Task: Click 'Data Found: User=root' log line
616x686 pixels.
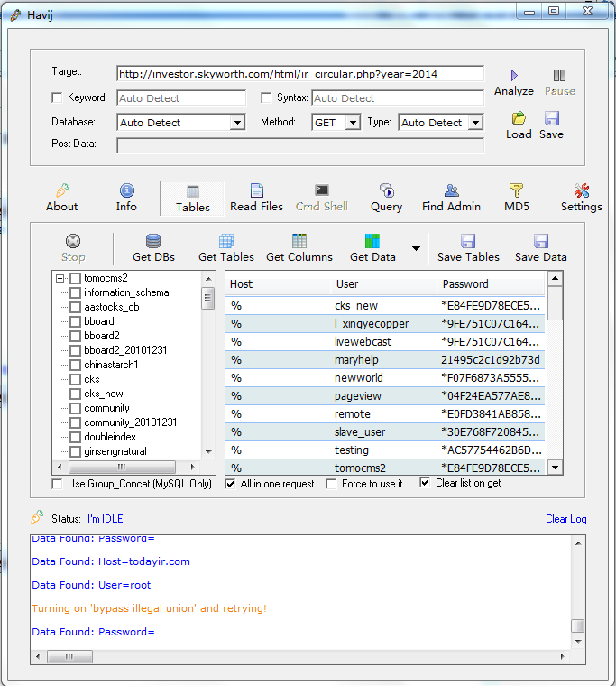Action: [x=91, y=585]
